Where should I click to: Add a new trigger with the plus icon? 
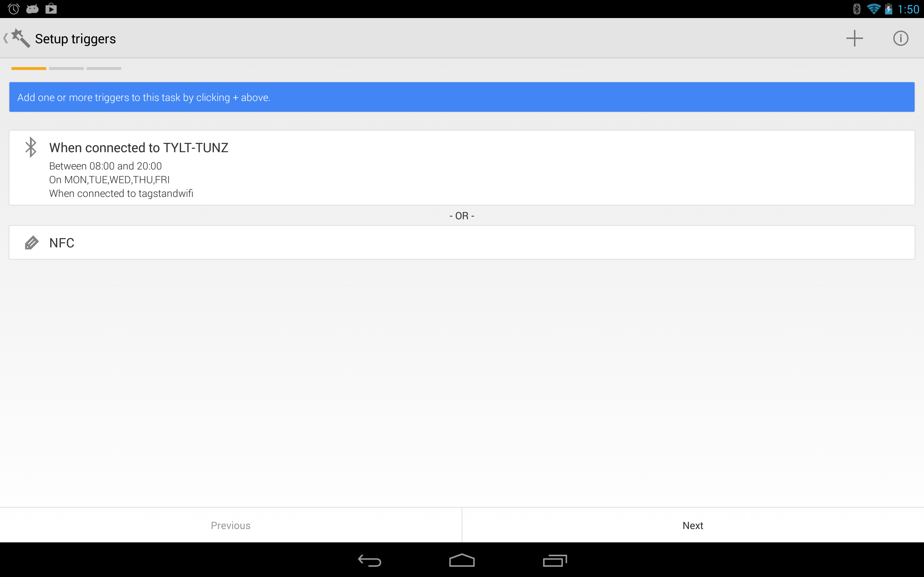coord(854,38)
